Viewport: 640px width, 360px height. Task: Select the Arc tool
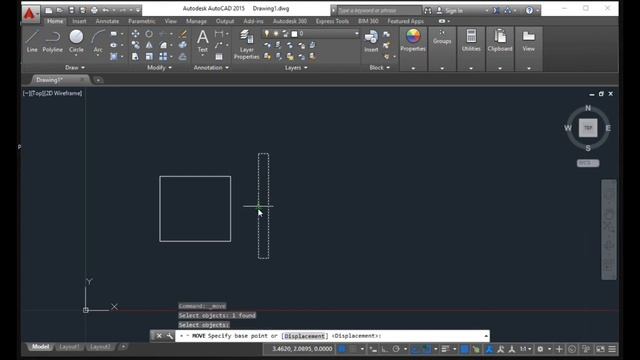[x=98, y=41]
